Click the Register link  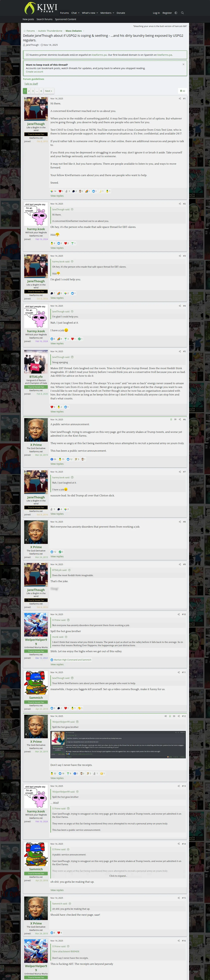click(167, 13)
